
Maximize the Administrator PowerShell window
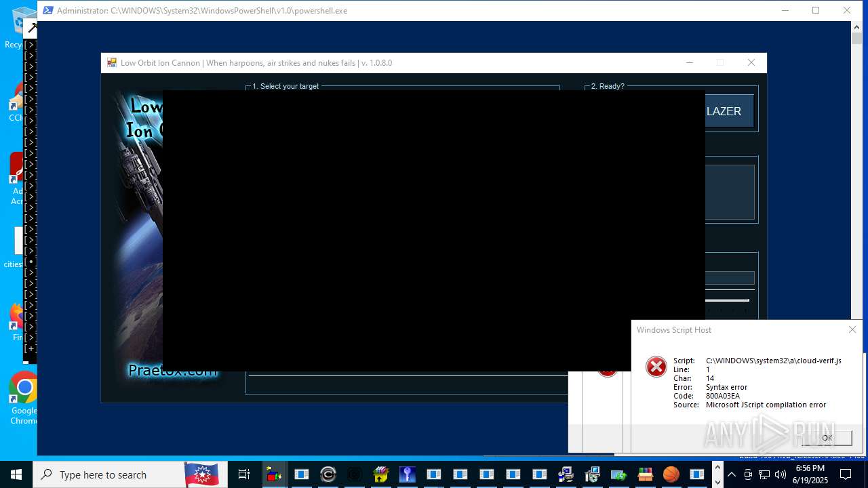(x=816, y=10)
